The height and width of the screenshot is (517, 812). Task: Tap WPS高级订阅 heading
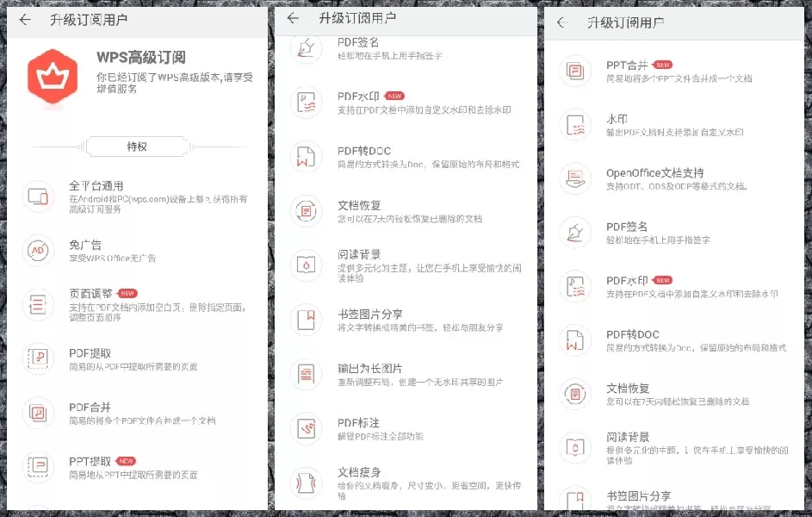(141, 58)
